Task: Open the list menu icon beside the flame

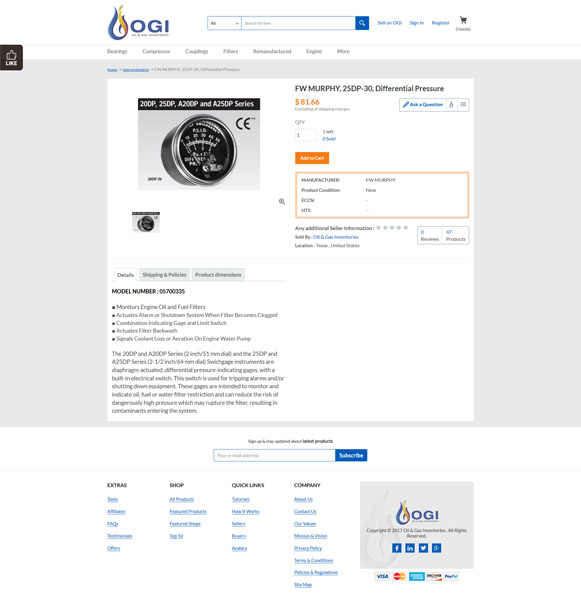Action: (463, 104)
